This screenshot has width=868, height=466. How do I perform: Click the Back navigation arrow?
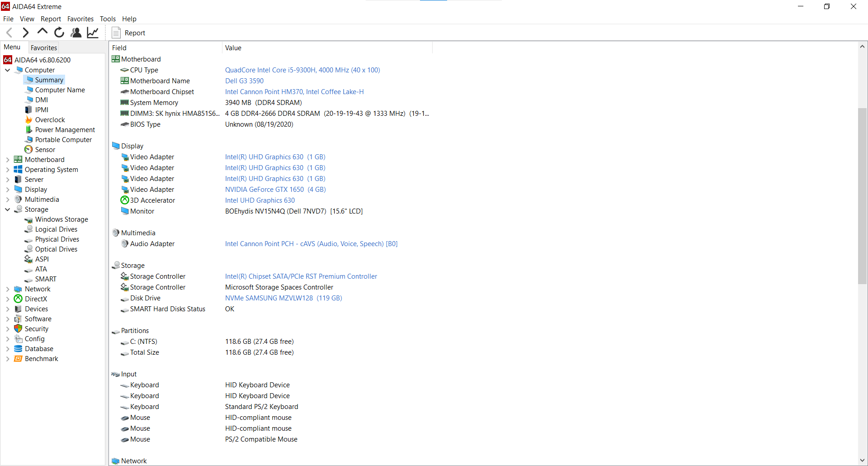[9, 33]
